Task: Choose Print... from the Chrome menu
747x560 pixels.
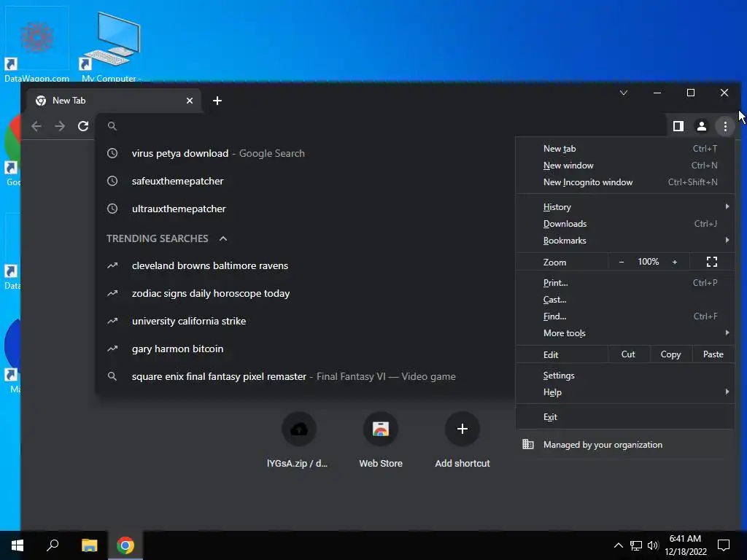Action: tap(625, 282)
